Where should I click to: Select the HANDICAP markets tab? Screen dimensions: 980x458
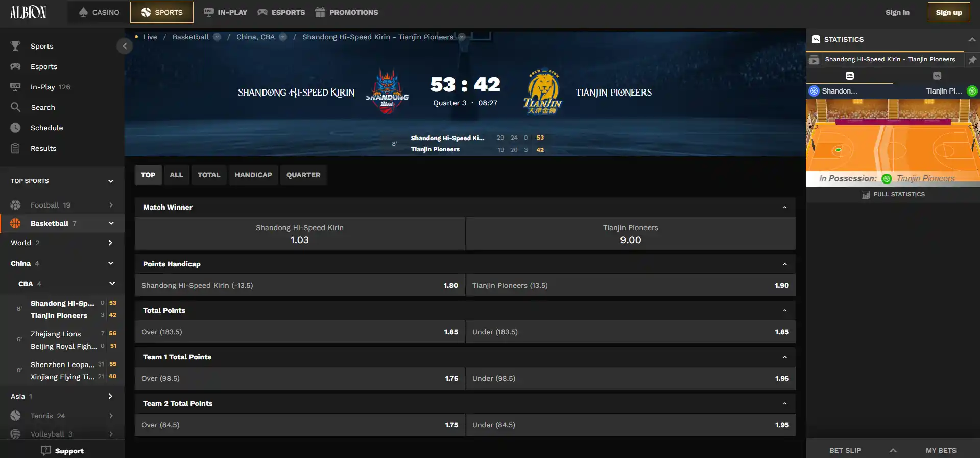[x=253, y=175]
